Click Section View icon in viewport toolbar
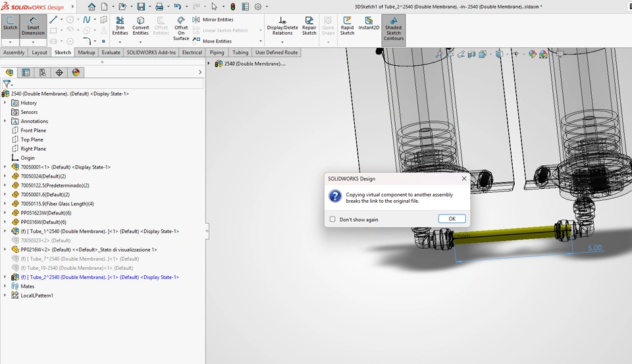The height and width of the screenshot is (364, 632). (x=471, y=54)
